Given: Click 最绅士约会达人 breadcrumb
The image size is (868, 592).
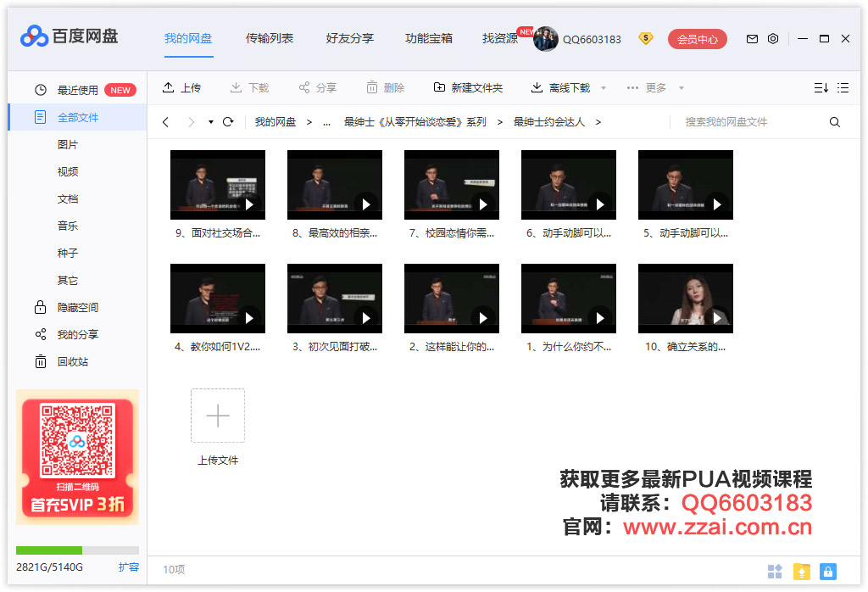Looking at the screenshot, I should pyautogui.click(x=549, y=122).
